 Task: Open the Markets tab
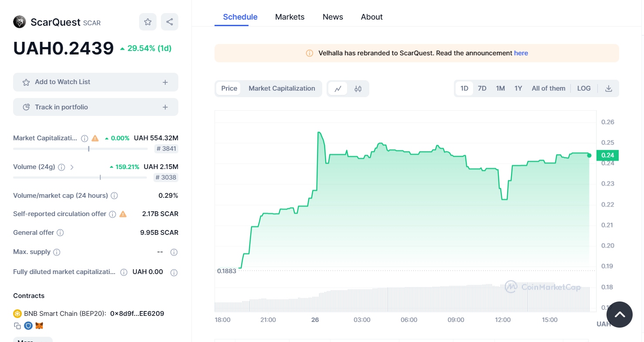(290, 17)
